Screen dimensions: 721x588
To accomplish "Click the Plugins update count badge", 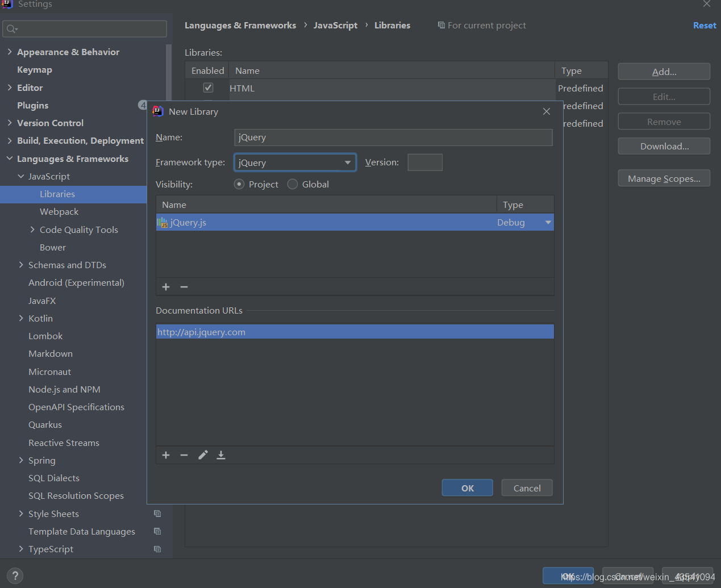I will click(143, 105).
